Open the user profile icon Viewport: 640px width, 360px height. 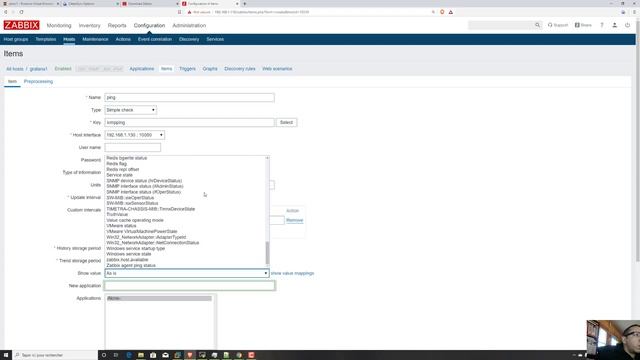click(x=614, y=25)
